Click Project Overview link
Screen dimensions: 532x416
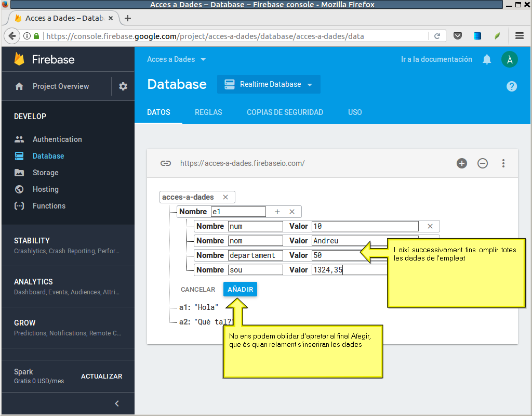[61, 86]
